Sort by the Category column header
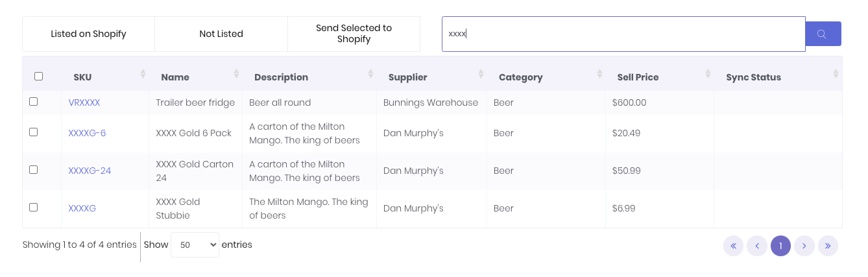Screen dimensions: 868x277 click(x=520, y=77)
